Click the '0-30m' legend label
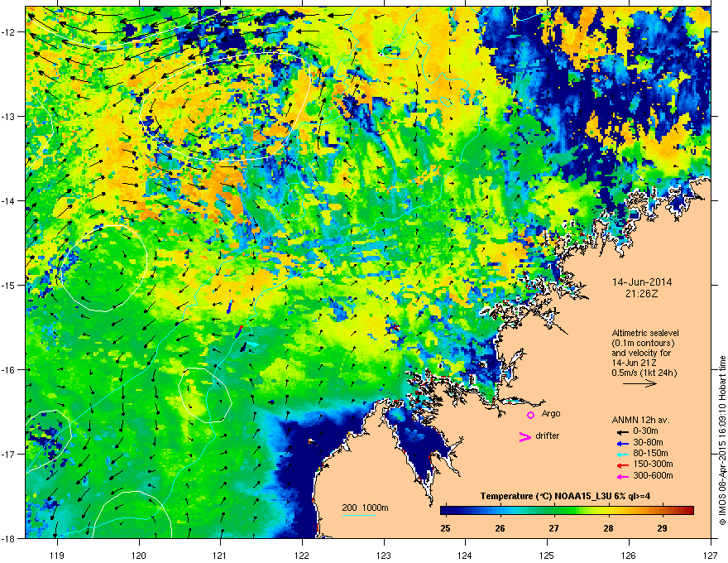 (x=645, y=431)
